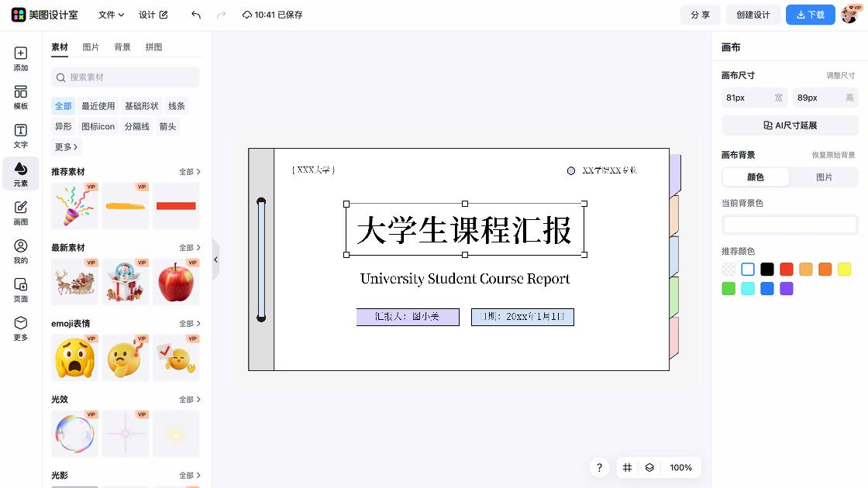Click the undo arrow icon
Screen dimensions: 868x488
coord(196,15)
